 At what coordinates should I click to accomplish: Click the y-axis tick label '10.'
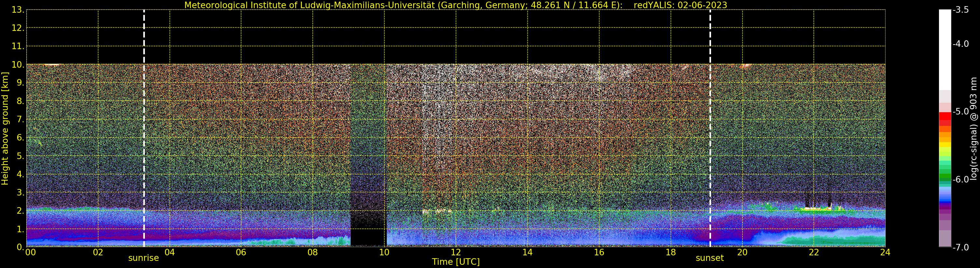[x=18, y=65]
